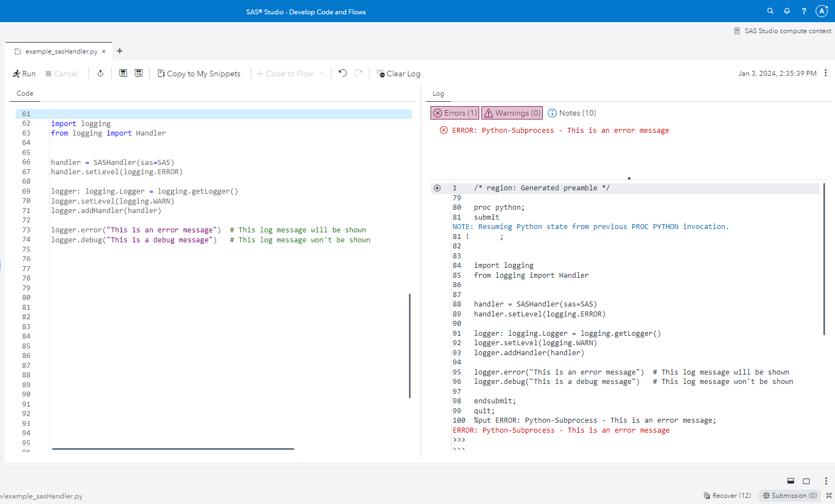Switch to example_sasHandler.py tab
The height and width of the screenshot is (504, 835).
(x=61, y=51)
